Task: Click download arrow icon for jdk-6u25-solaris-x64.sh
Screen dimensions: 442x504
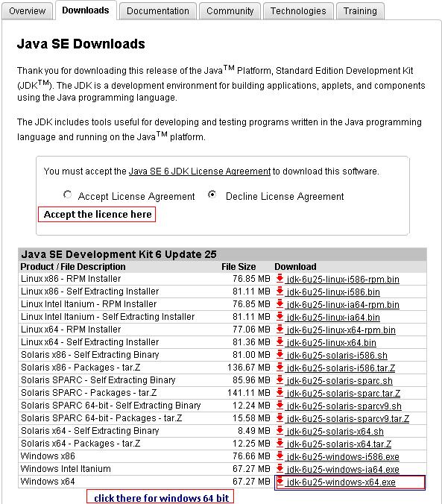Action: click(x=280, y=431)
